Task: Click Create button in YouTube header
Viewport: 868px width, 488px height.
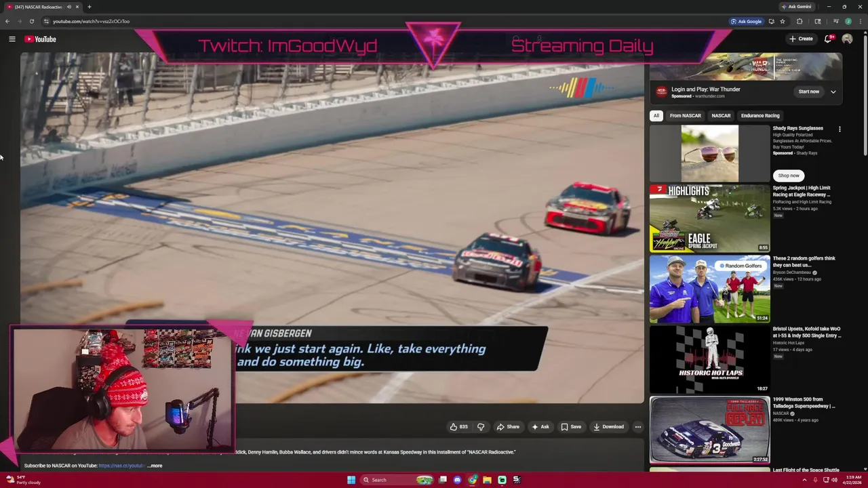Action: point(801,39)
